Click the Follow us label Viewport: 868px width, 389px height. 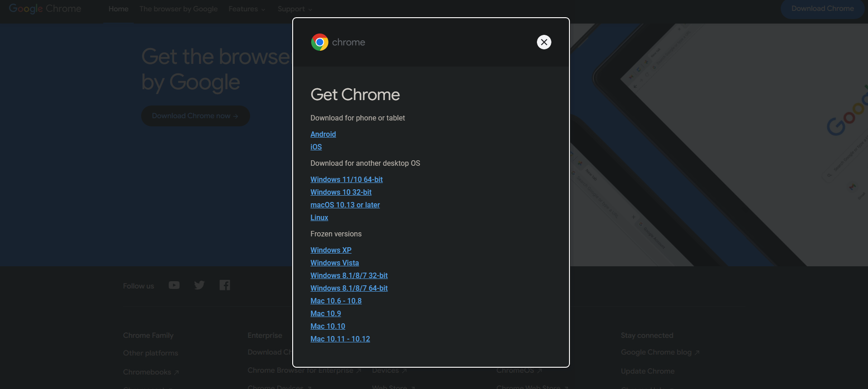coord(138,286)
